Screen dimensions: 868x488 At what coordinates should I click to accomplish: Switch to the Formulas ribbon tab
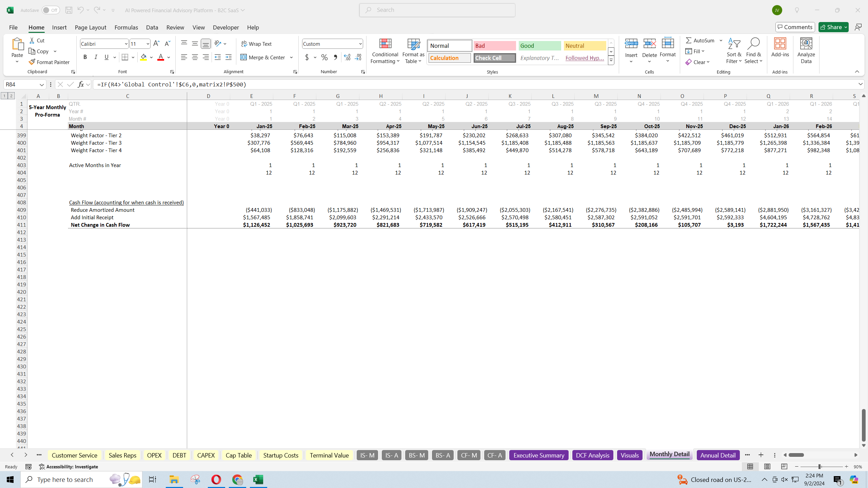click(x=126, y=27)
